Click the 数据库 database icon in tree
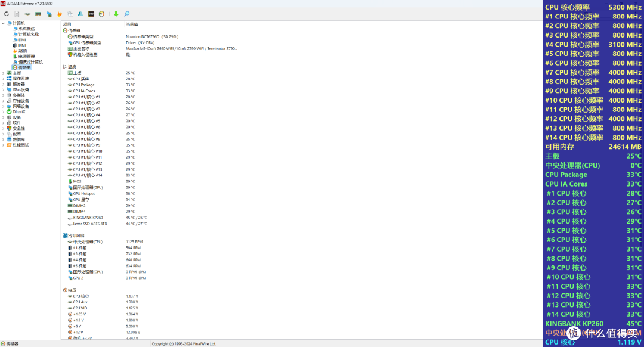 tap(9, 140)
